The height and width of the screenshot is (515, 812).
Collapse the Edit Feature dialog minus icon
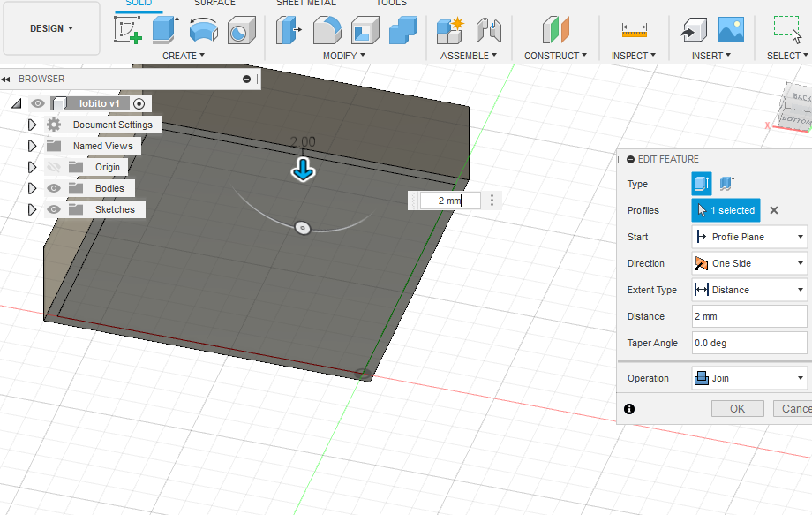(630, 160)
